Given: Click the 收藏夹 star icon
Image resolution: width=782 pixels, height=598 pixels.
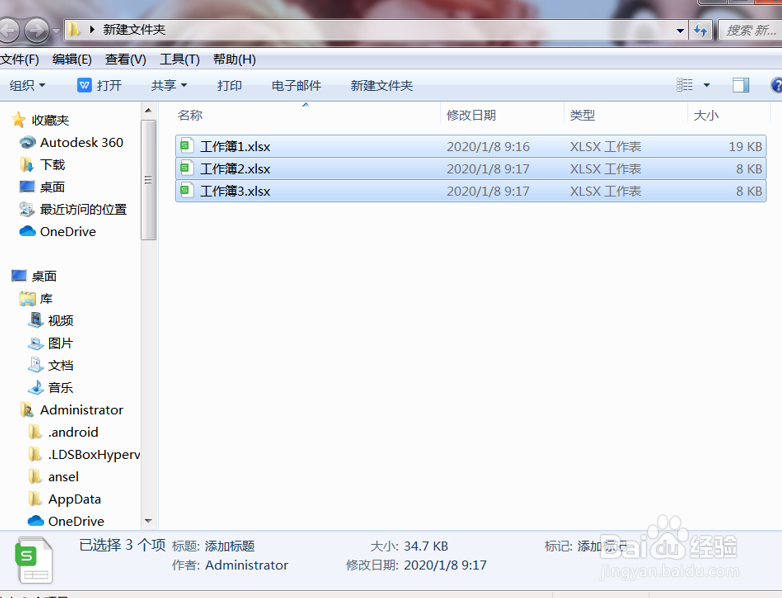Looking at the screenshot, I should point(18,120).
